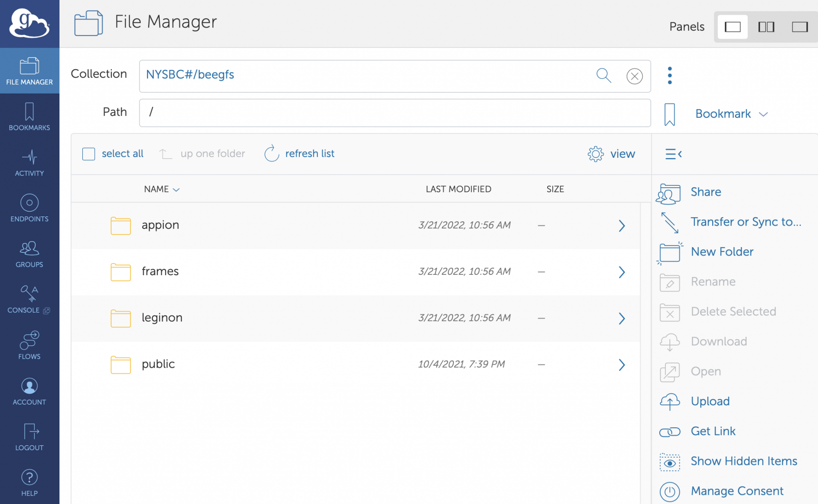
Task: Choose Transfer or Sync to... label
Action: point(746,222)
